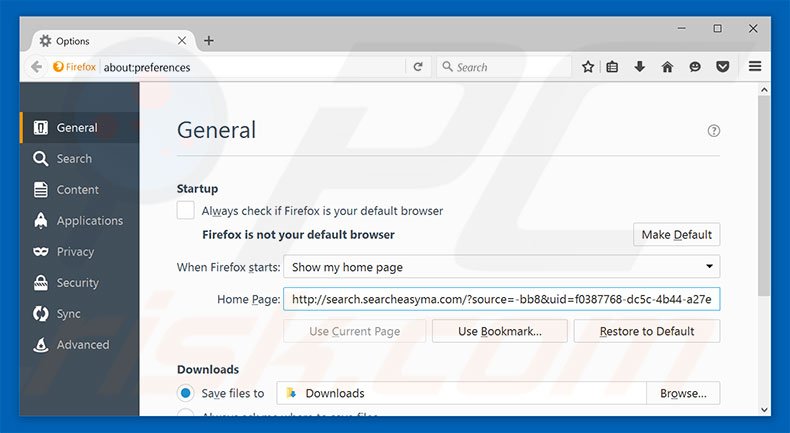Toggle Always check default browser checkbox
790x433 pixels.
click(x=185, y=210)
